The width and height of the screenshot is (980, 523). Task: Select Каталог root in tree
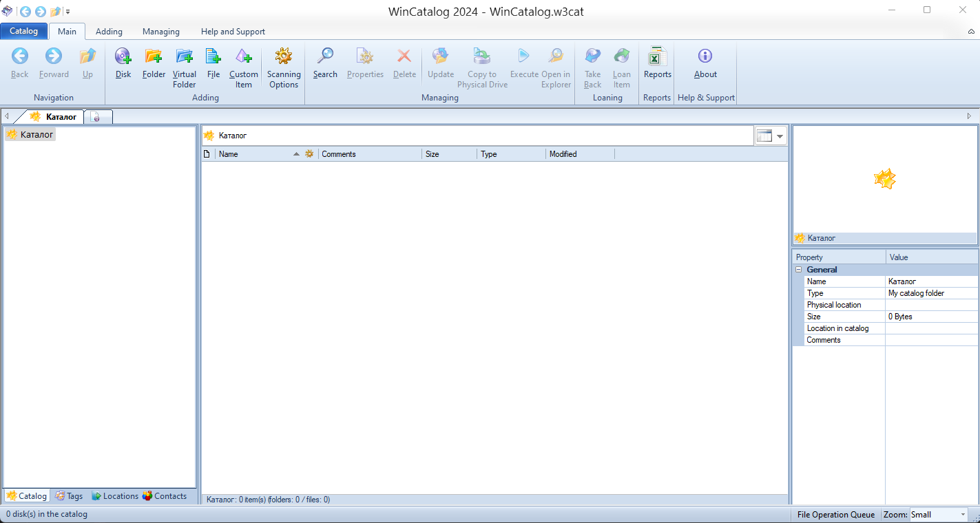[30, 134]
